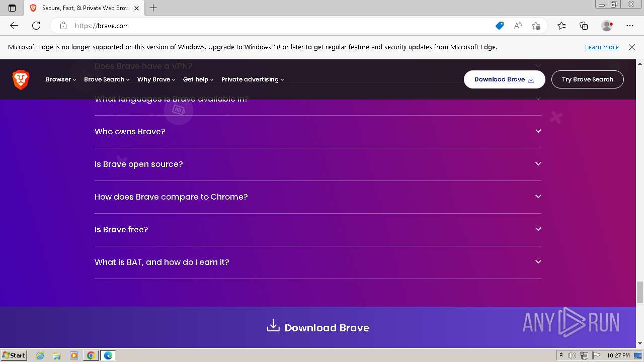Expand the Get help nav menu
Image resolution: width=644 pixels, height=362 pixels.
point(198,79)
